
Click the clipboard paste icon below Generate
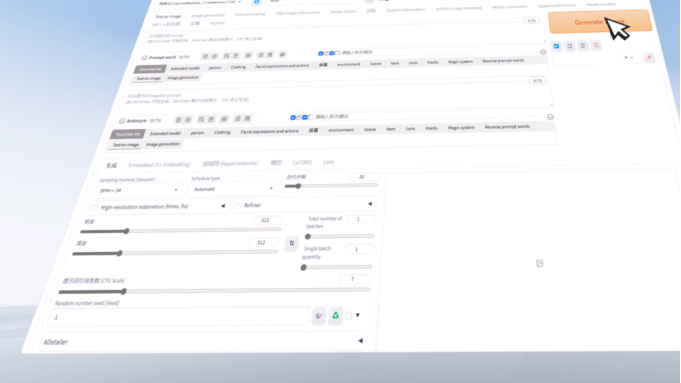pyautogui.click(x=596, y=46)
